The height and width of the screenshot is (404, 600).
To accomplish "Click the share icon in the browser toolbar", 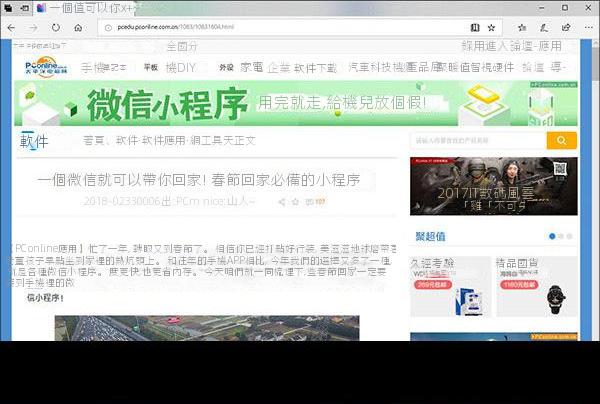I will [x=566, y=28].
